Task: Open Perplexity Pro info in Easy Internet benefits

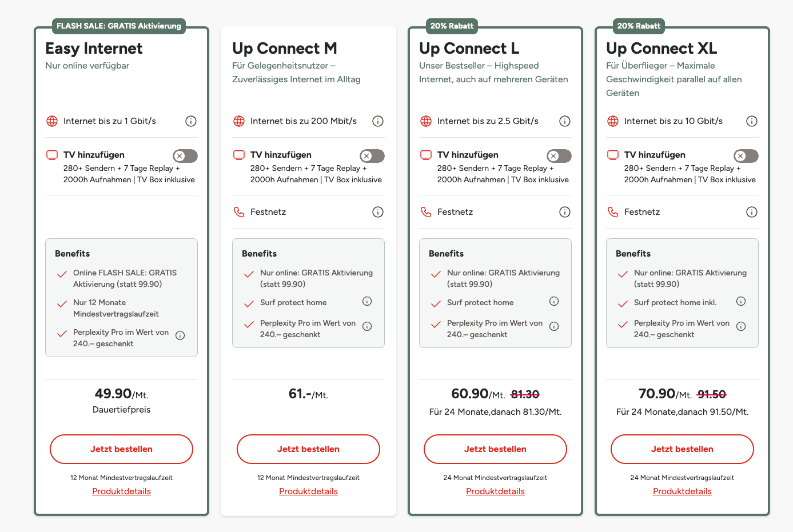Action: 180,335
